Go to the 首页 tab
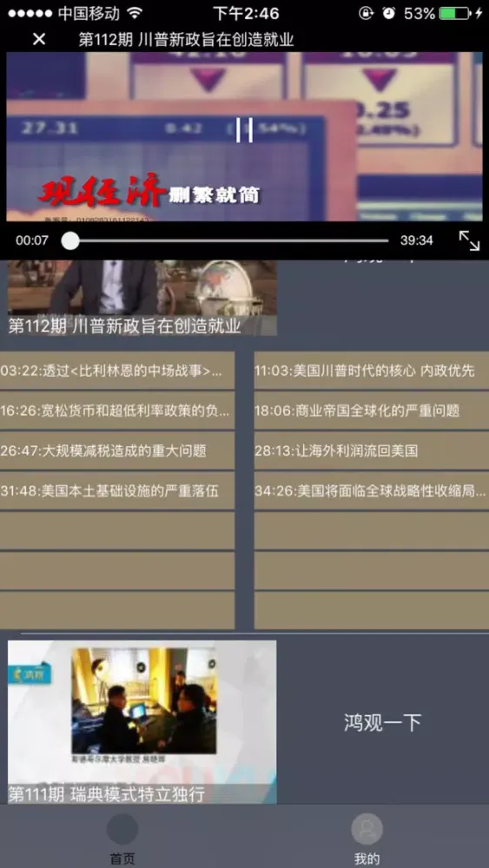Image resolution: width=489 pixels, height=868 pixels. click(122, 839)
